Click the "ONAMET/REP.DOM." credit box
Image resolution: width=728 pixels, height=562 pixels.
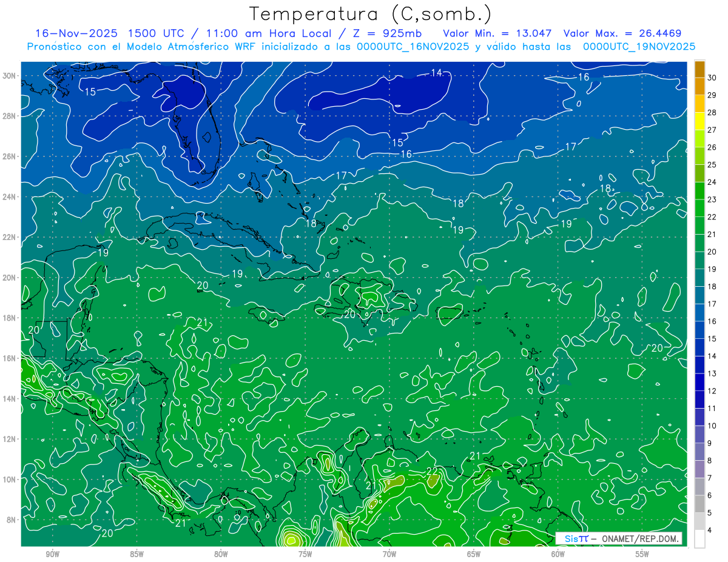[x=619, y=539]
